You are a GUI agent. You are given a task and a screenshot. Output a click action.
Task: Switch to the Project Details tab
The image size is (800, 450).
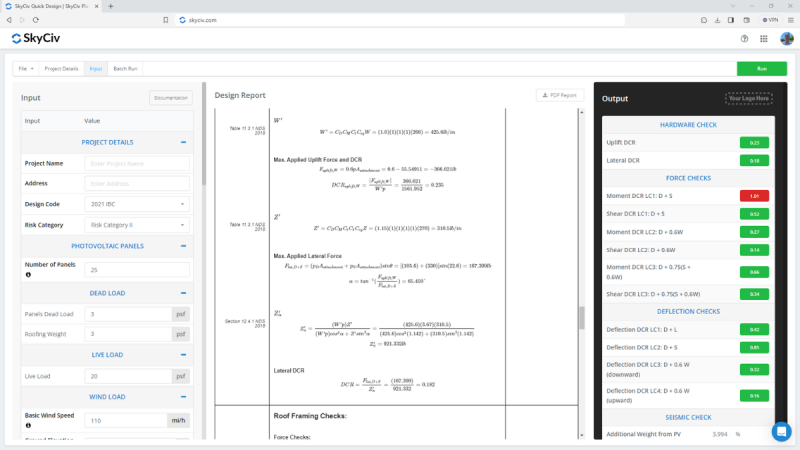[61, 69]
